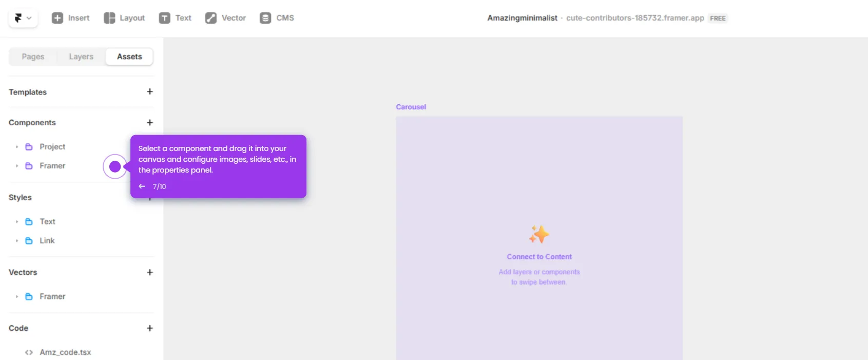Click the Amz_code.tsx code brackets icon
Image resolution: width=868 pixels, height=360 pixels.
click(x=29, y=352)
